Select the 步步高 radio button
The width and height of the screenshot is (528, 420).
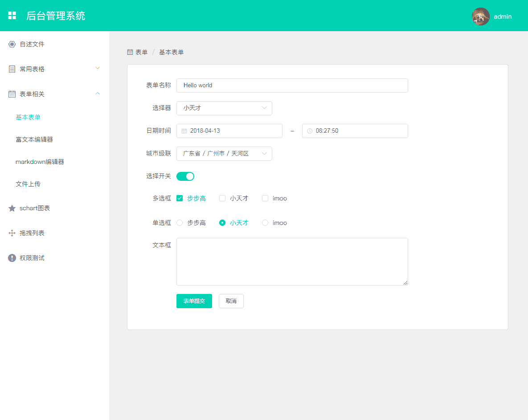click(x=180, y=223)
